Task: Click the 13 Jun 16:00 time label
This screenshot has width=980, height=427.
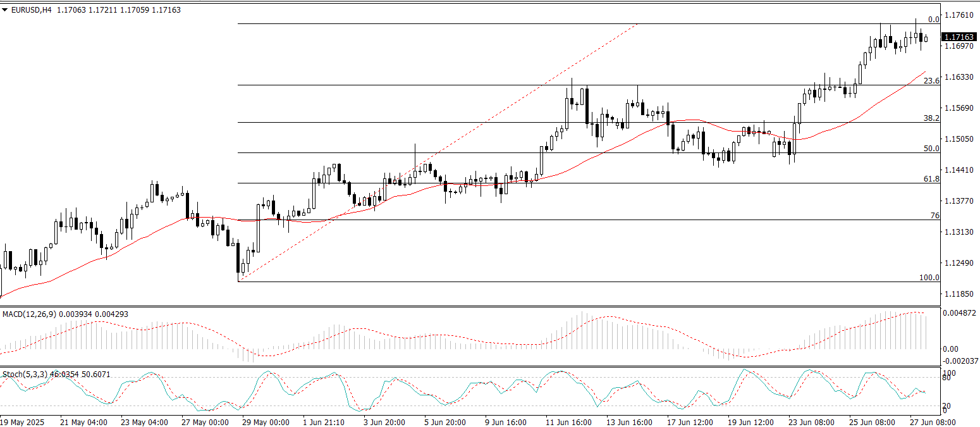Action: (x=630, y=422)
